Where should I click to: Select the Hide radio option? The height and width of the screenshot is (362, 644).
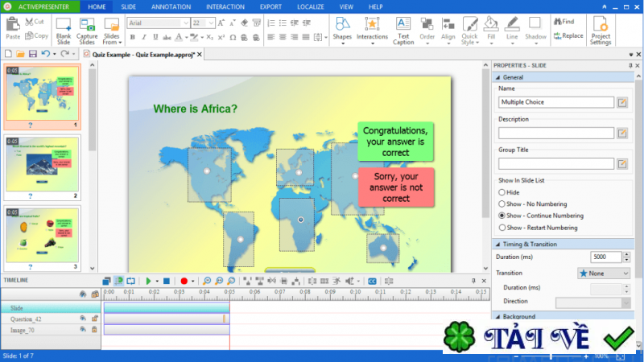click(502, 192)
